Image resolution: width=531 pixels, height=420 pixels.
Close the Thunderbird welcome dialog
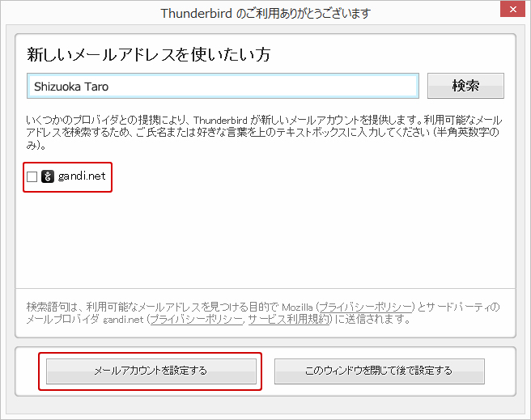pos(512,9)
